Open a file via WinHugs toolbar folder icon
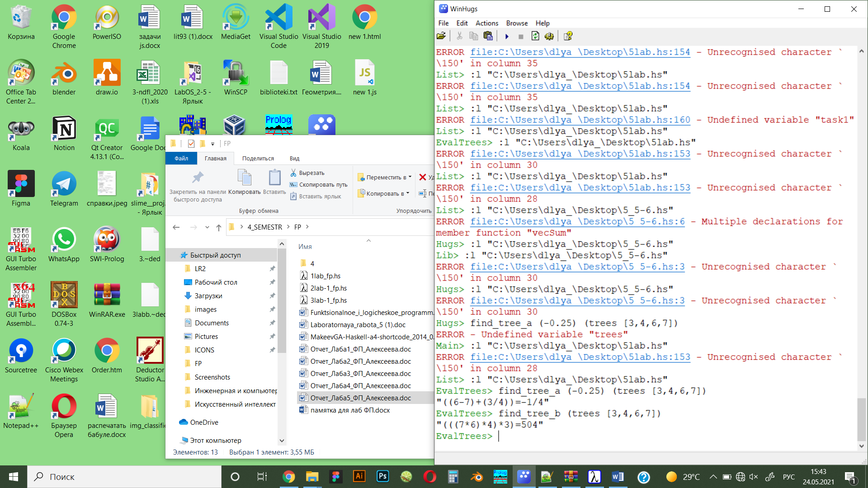Image resolution: width=868 pixels, height=488 pixels. tap(441, 36)
